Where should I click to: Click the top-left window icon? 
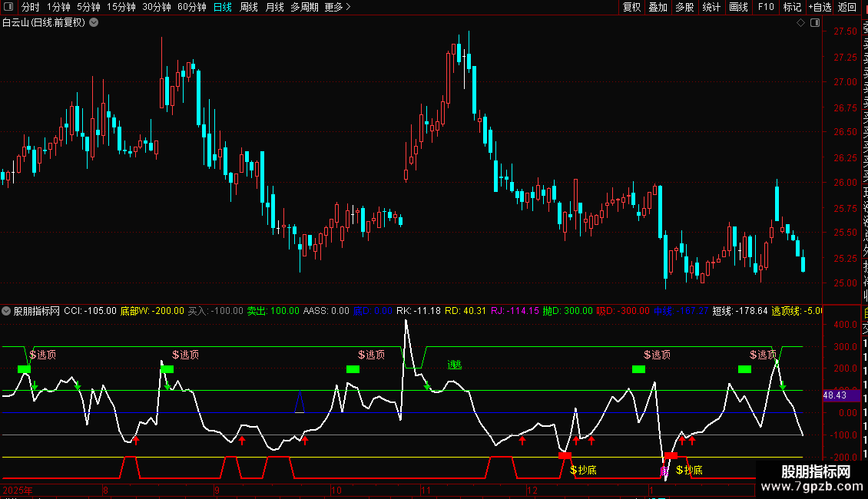[8, 7]
